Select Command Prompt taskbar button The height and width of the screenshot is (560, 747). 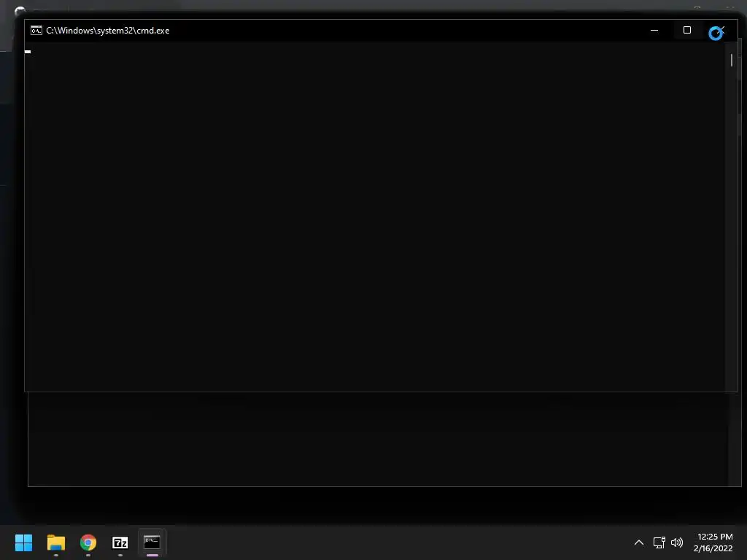(x=152, y=542)
